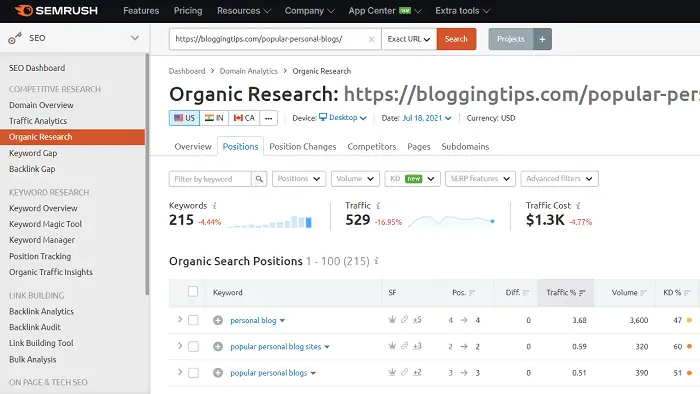Click the Semrush logo

pos(56,11)
